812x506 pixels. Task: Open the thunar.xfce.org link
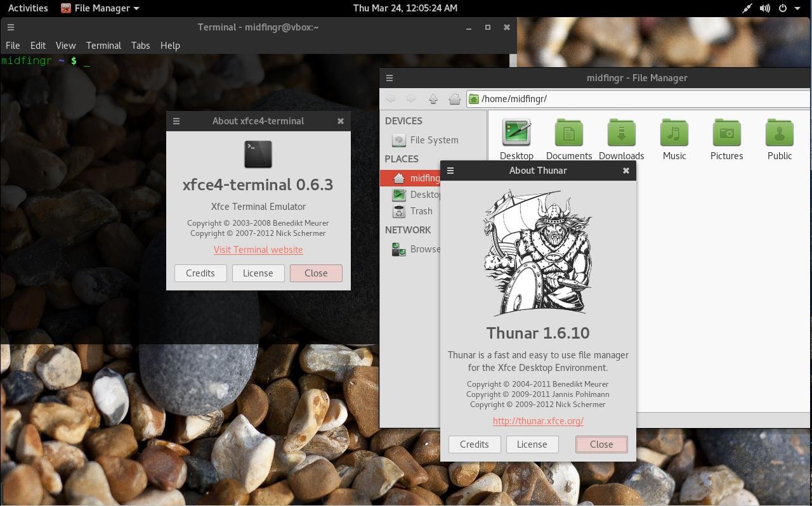point(538,421)
